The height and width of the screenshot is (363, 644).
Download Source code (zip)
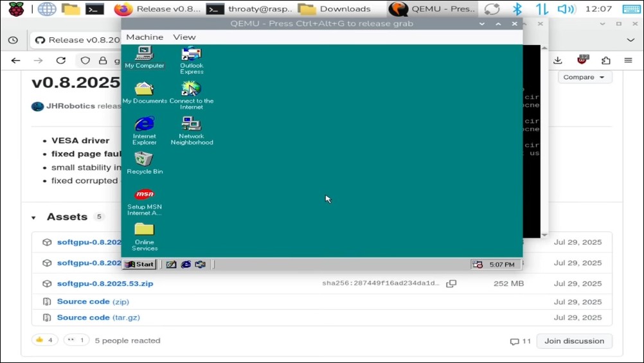(93, 301)
